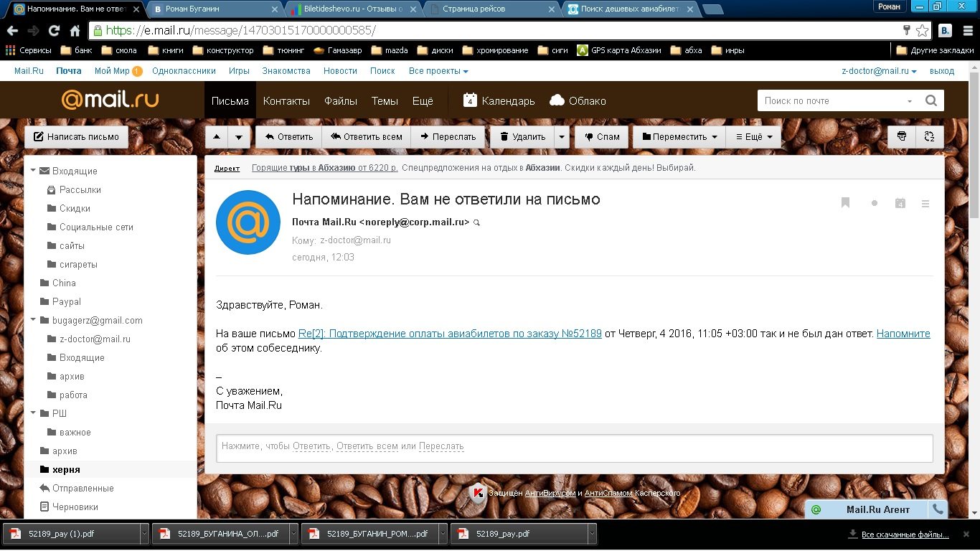Viewport: 980px width, 551px height.
Task: Switch to Темы tab
Action: pos(385,100)
